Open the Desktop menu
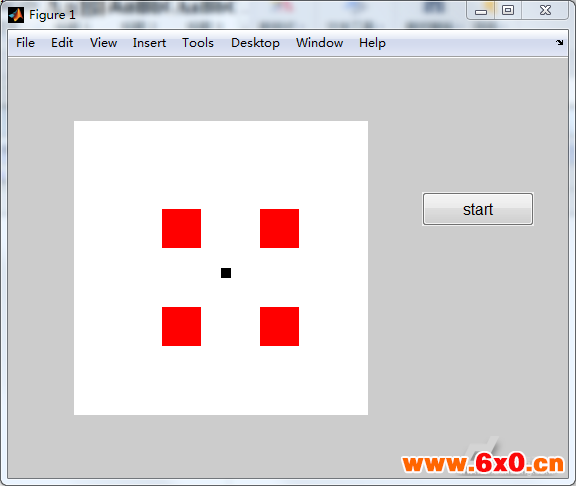This screenshot has height=486, width=576. tap(255, 43)
